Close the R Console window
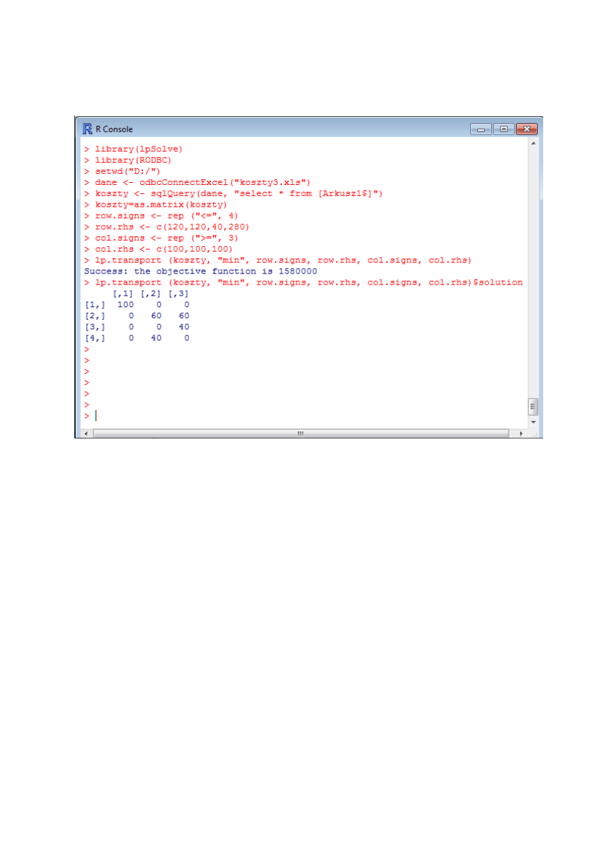The width and height of the screenshot is (614, 868). [526, 129]
